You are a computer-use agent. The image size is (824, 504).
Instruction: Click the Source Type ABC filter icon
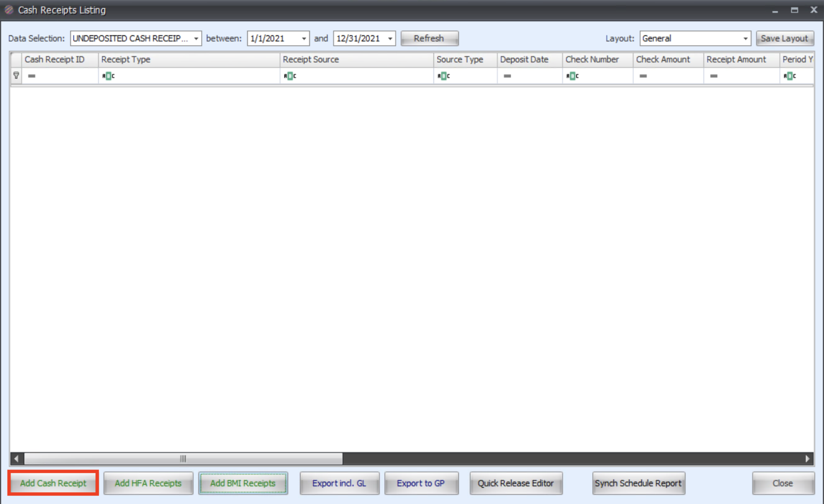[x=444, y=76]
